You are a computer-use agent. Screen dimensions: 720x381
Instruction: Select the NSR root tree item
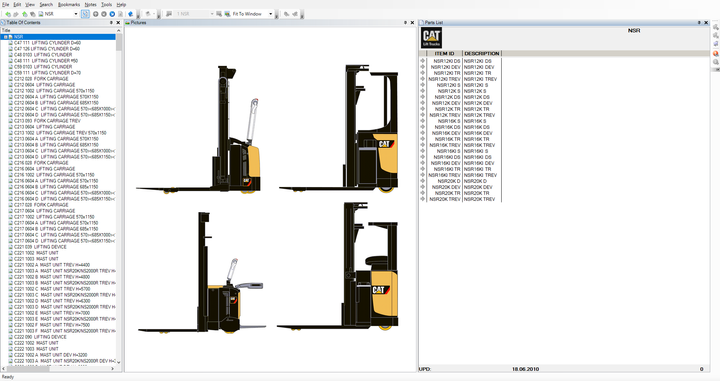pyautogui.click(x=18, y=37)
